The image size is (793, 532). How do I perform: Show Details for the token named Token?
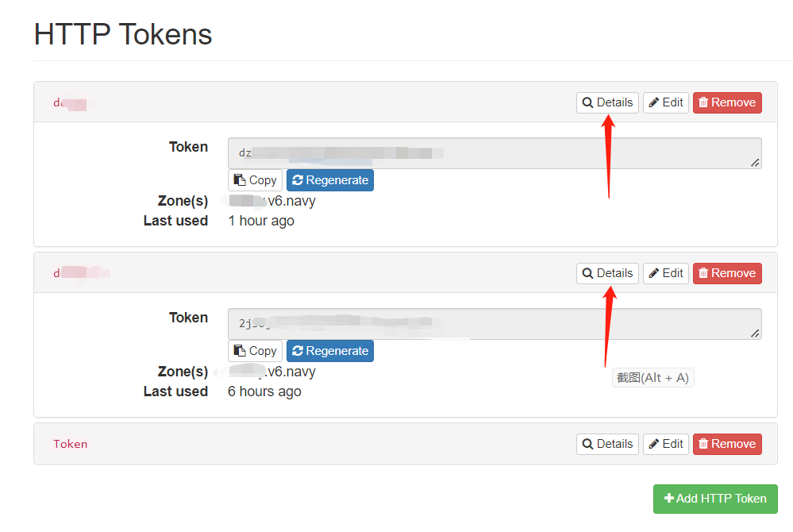(607, 444)
